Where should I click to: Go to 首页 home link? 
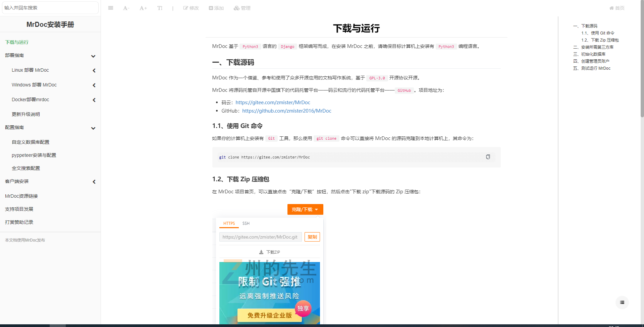(617, 8)
